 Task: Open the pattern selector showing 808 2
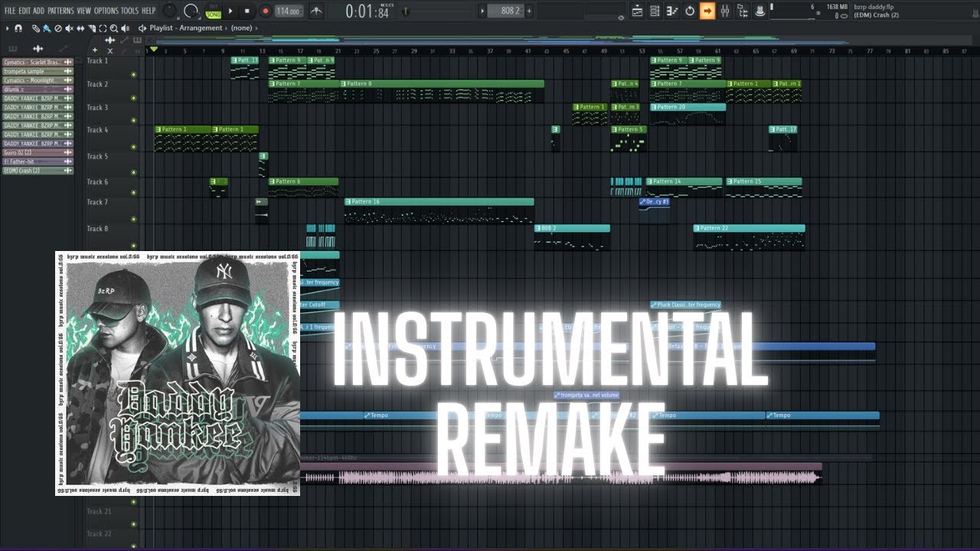(x=507, y=11)
